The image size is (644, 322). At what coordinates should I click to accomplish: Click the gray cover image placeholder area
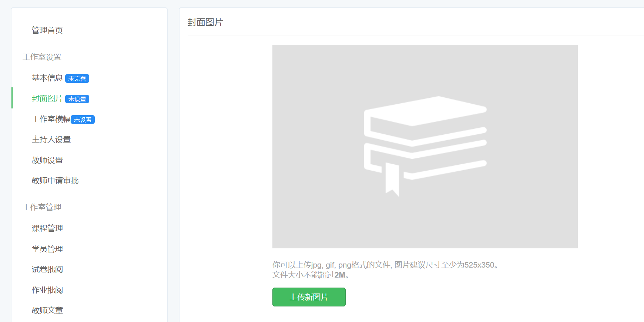pos(425,147)
